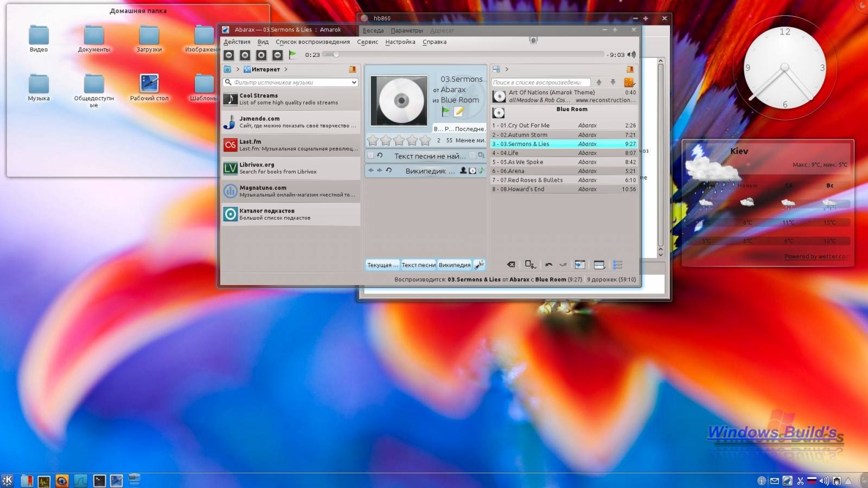Expand chevron after media sources home icon

pos(238,69)
